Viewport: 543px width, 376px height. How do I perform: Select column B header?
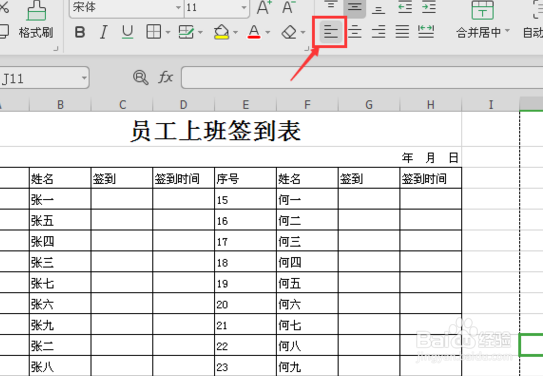[x=60, y=105]
